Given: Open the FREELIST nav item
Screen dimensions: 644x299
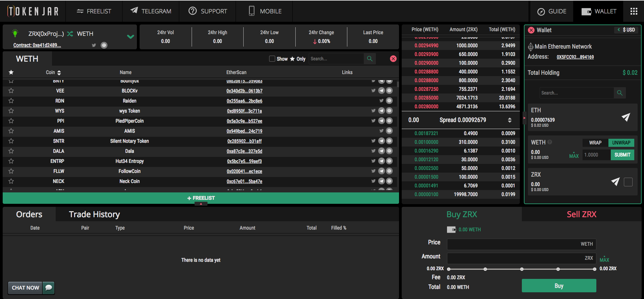Looking at the screenshot, I should [94, 11].
